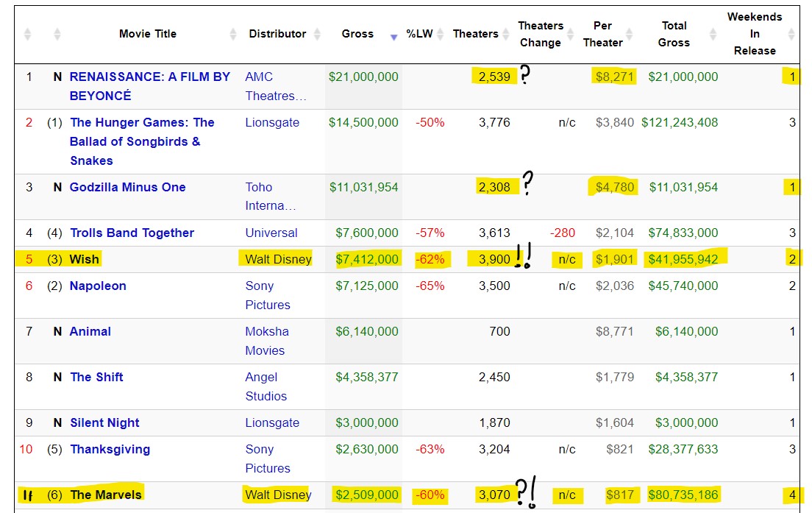Click the sort arrows beside Movie Title header

click(233, 34)
